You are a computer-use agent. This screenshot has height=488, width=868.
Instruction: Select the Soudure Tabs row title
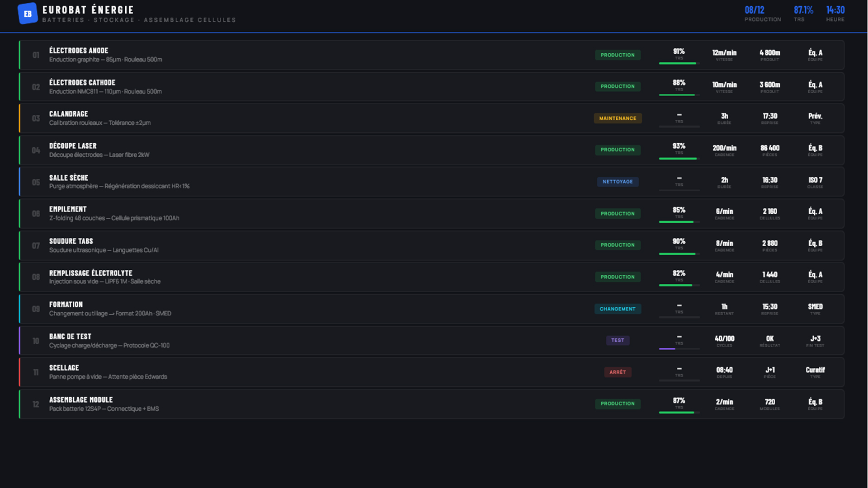point(71,241)
